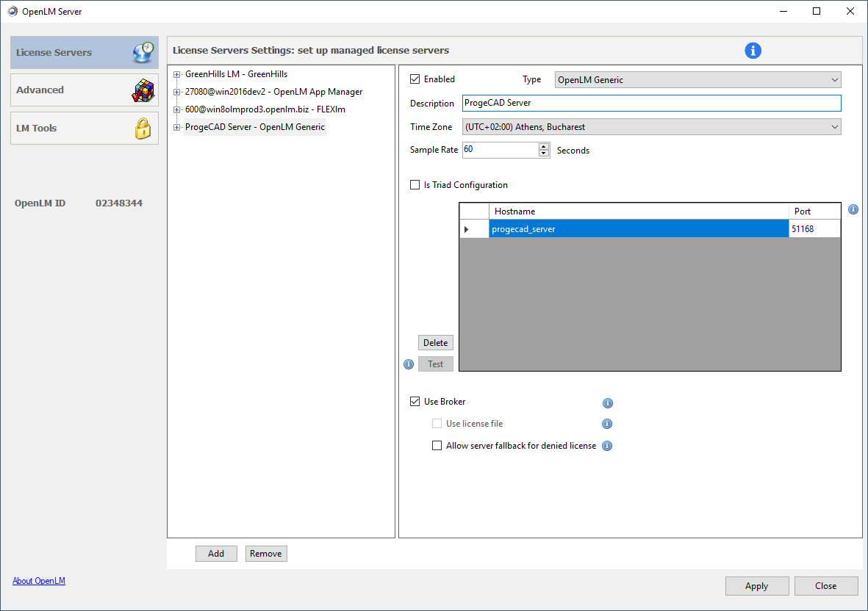Click the Advanced Rubik's cube icon
The image size is (868, 611).
click(x=143, y=90)
